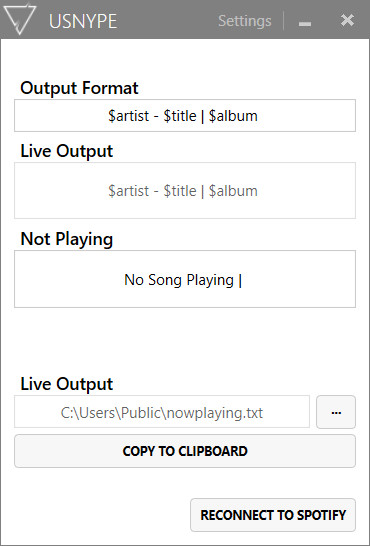Open Settings from the title bar
Screen dimensions: 370x546
click(x=244, y=21)
